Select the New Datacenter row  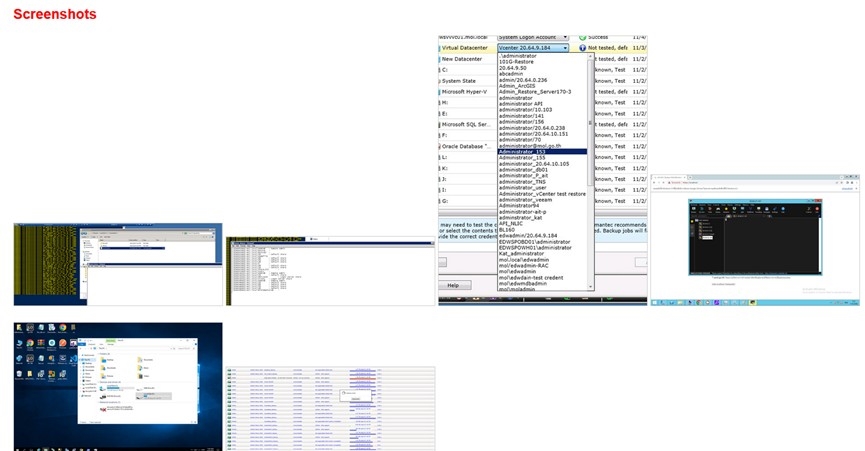[462, 59]
